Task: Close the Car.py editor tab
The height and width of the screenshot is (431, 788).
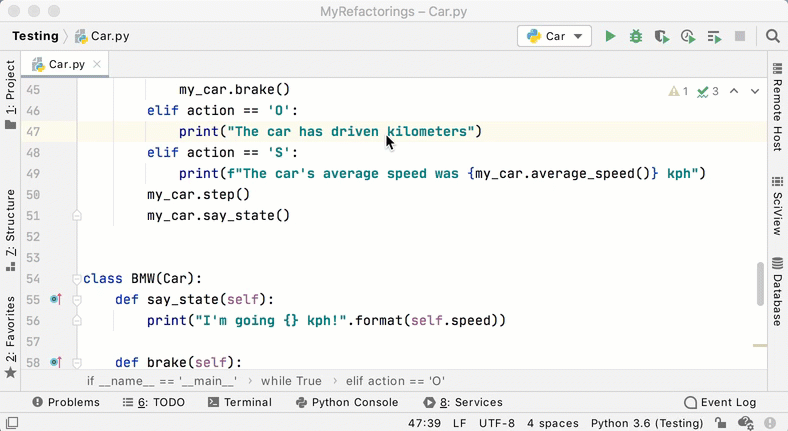Action: [97, 64]
